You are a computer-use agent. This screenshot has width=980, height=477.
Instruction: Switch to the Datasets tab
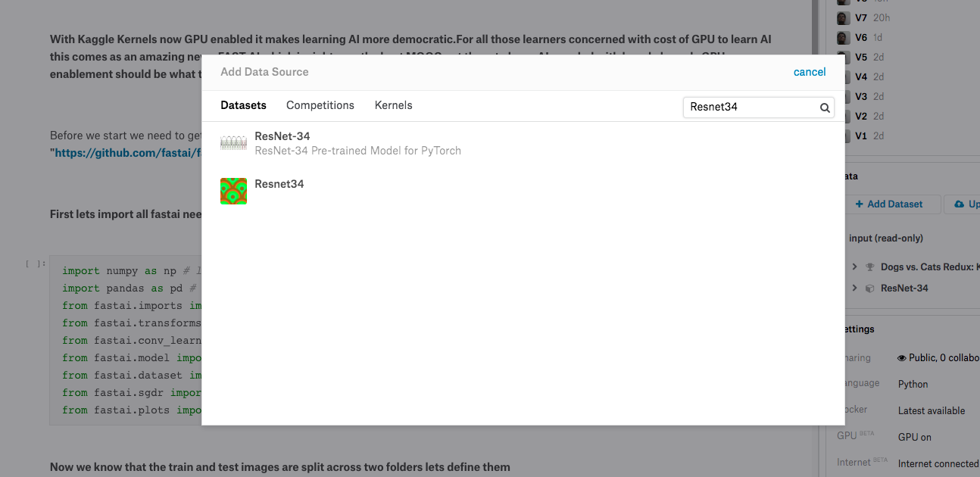[243, 105]
